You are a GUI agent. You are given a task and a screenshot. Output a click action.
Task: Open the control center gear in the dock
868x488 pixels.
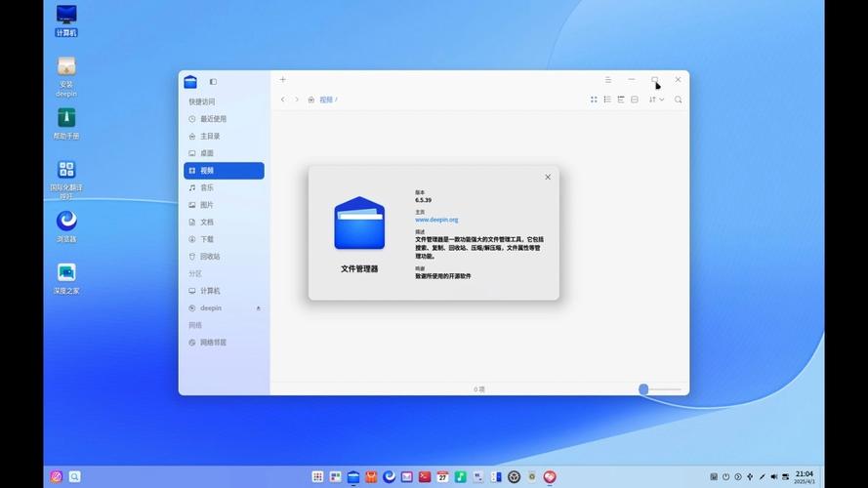514,476
